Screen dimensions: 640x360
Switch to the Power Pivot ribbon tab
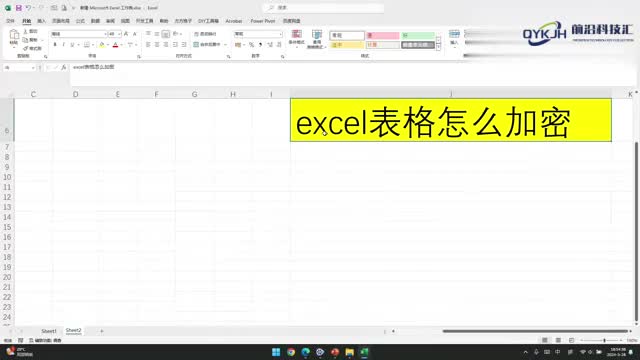click(263, 21)
